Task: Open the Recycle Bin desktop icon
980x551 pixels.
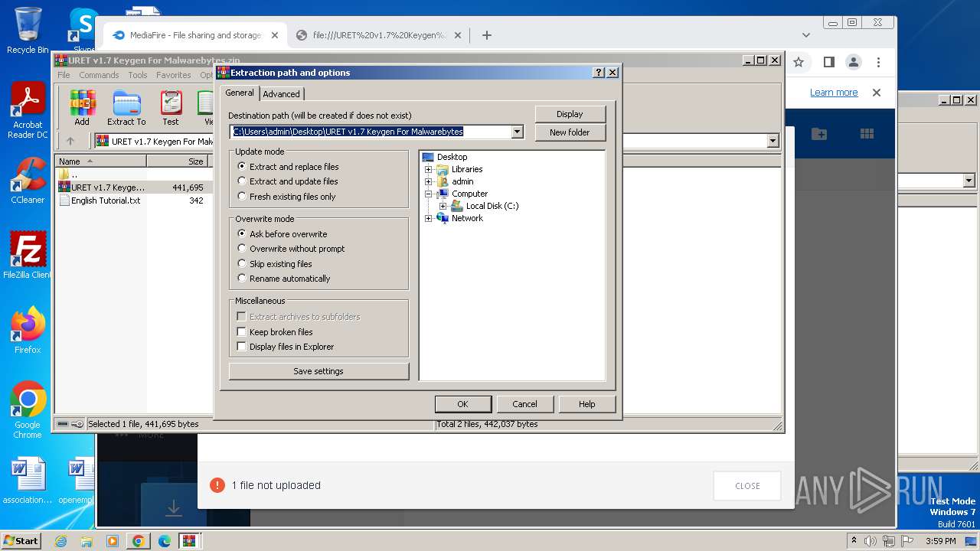Action: [28, 31]
